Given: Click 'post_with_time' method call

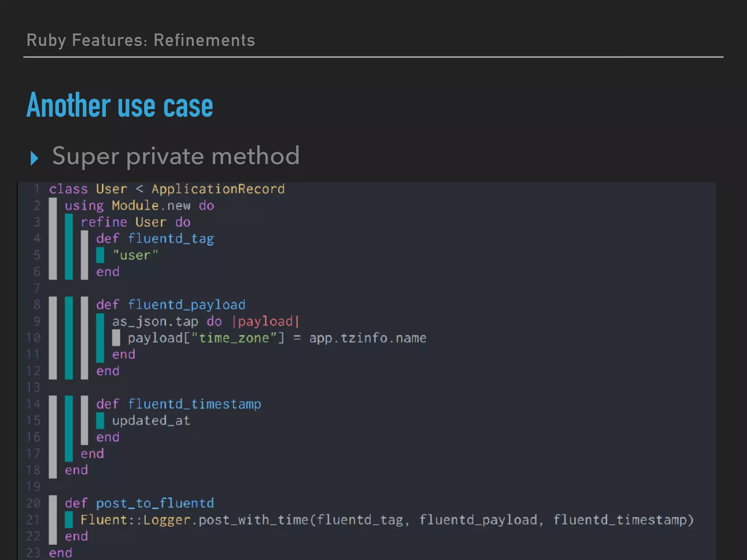Looking at the screenshot, I should click(x=253, y=520).
